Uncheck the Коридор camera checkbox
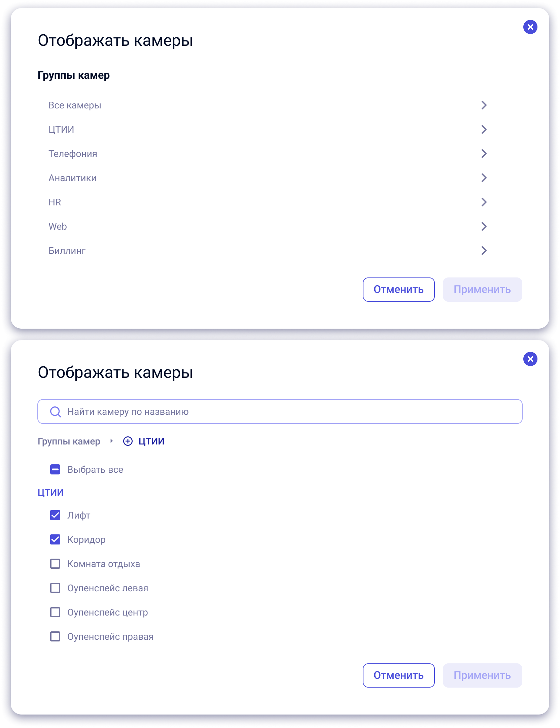 click(x=55, y=539)
